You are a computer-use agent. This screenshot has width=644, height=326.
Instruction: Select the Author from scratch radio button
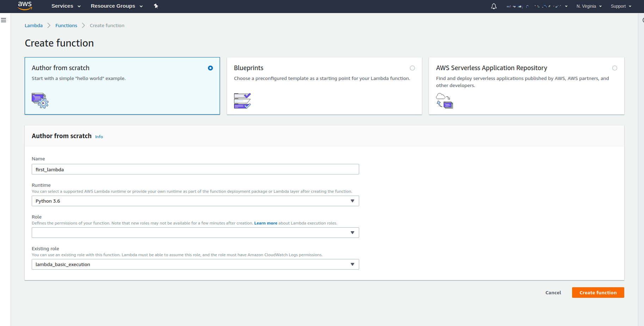pyautogui.click(x=210, y=68)
